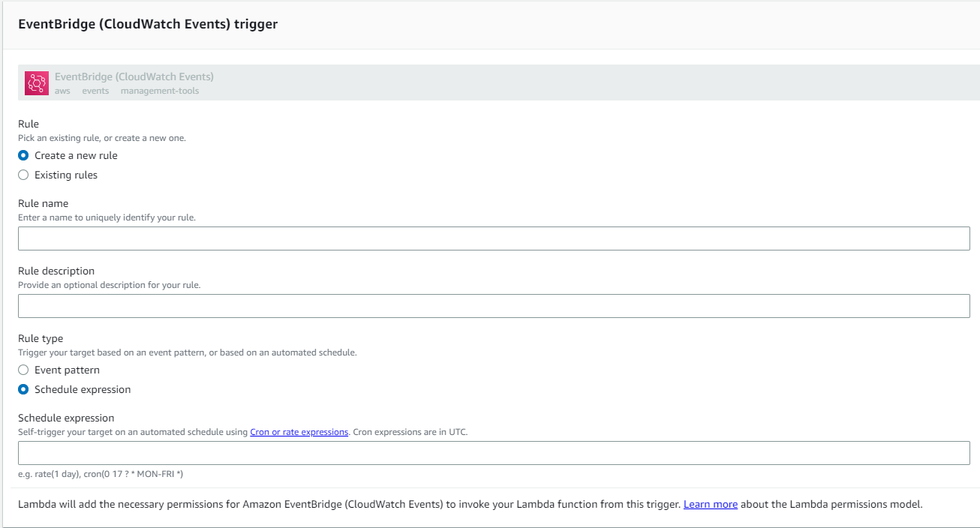Click 'Pick an existing rule, or create a new one.' text
980x528 pixels.
[x=102, y=138]
